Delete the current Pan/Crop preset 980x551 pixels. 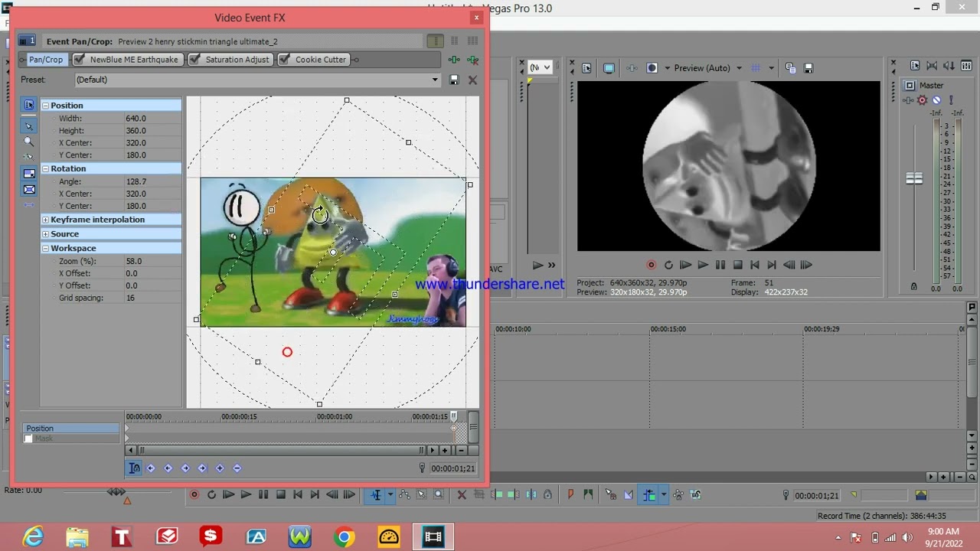pyautogui.click(x=472, y=80)
